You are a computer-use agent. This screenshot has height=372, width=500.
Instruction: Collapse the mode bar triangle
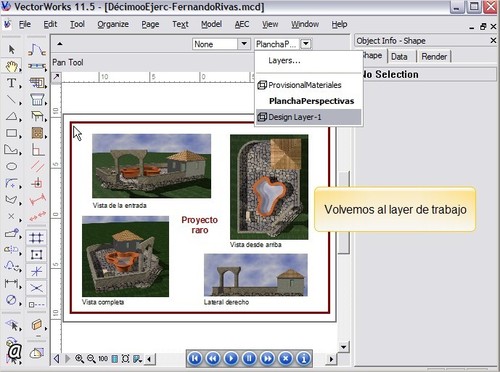[60, 44]
